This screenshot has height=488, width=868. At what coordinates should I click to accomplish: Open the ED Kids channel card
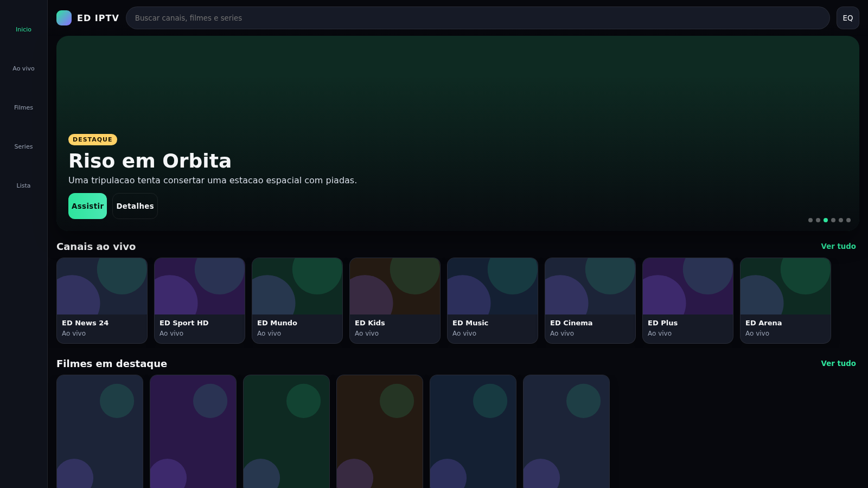(395, 300)
